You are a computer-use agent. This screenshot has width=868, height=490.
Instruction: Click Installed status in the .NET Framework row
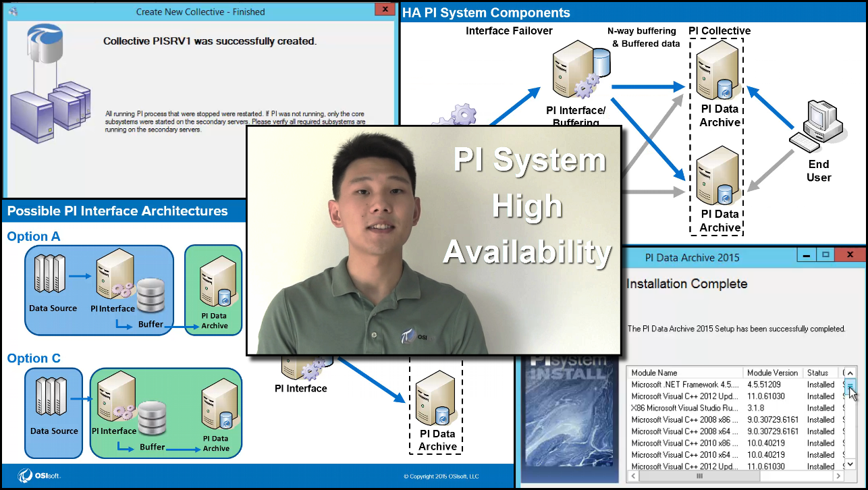(821, 385)
